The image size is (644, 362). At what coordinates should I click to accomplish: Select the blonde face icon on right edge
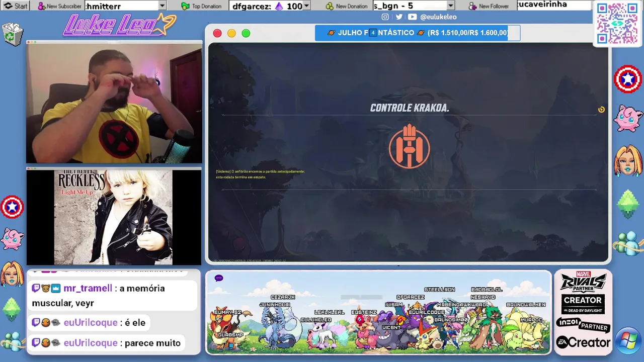point(628,160)
